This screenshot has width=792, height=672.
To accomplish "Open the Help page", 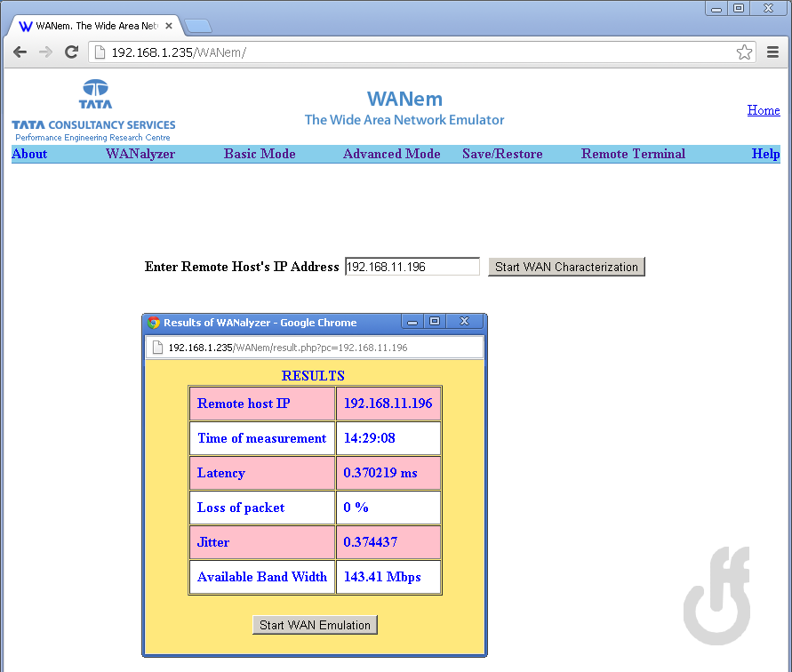I will click(x=765, y=154).
